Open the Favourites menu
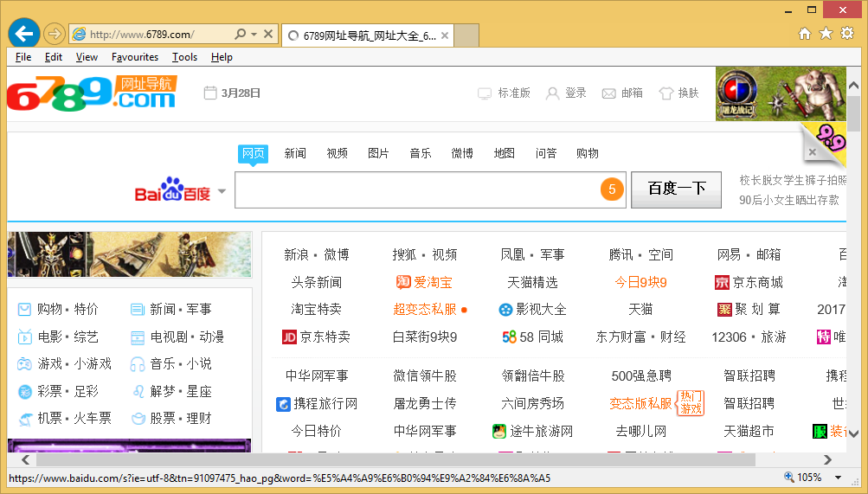Screen dimensions: 868x494 click(135, 57)
